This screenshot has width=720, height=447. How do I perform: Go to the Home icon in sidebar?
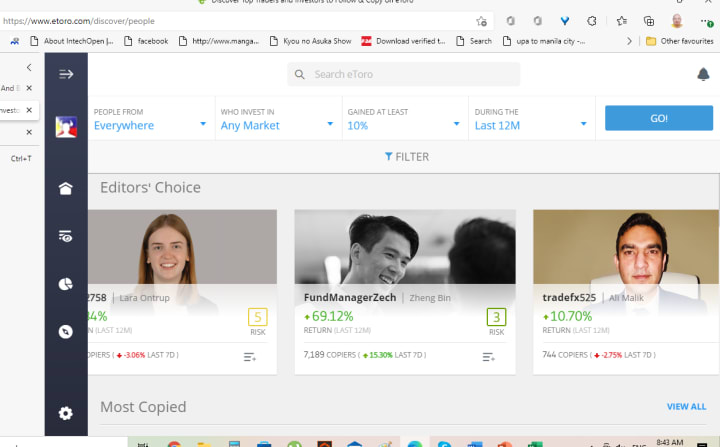66,188
